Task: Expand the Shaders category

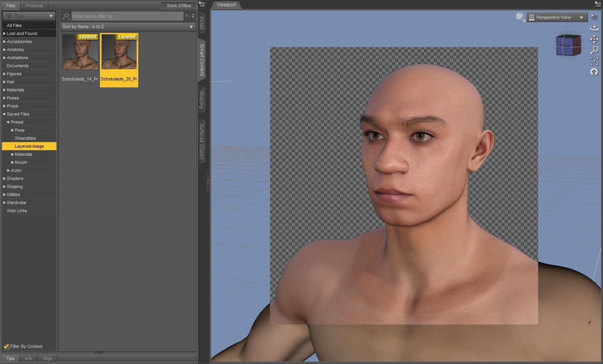Action: (x=4, y=178)
